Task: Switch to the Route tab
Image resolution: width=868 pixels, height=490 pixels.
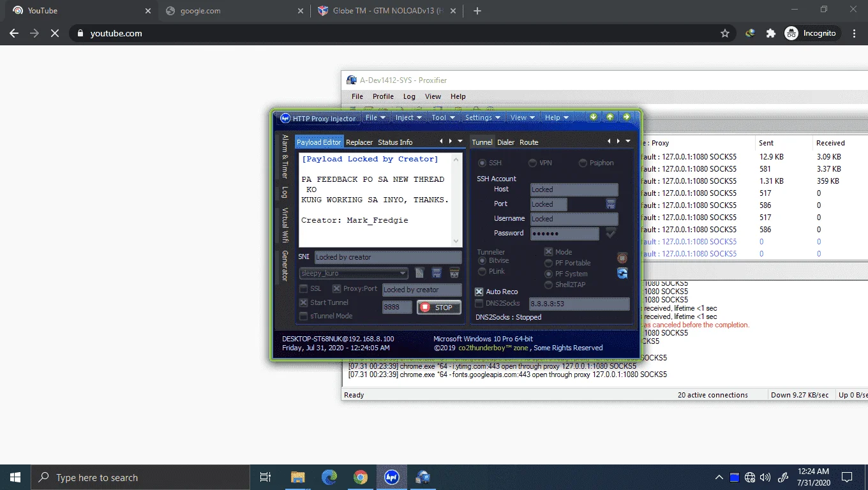Action: coord(528,142)
